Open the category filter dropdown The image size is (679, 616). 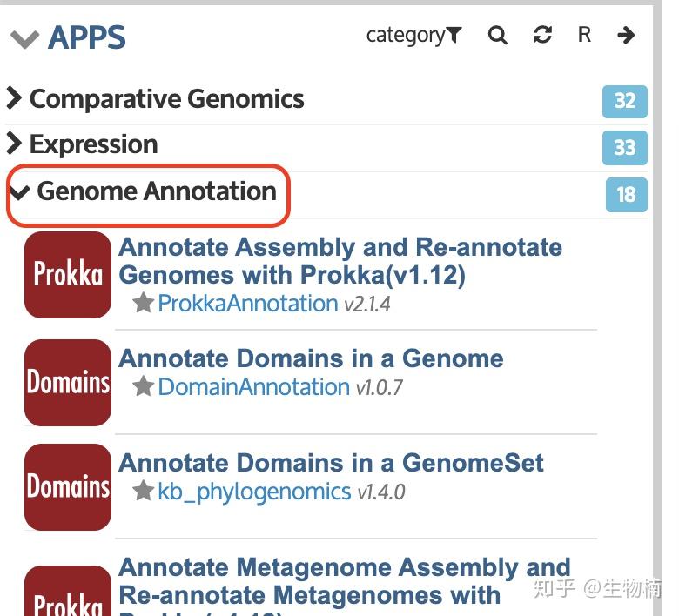point(413,35)
